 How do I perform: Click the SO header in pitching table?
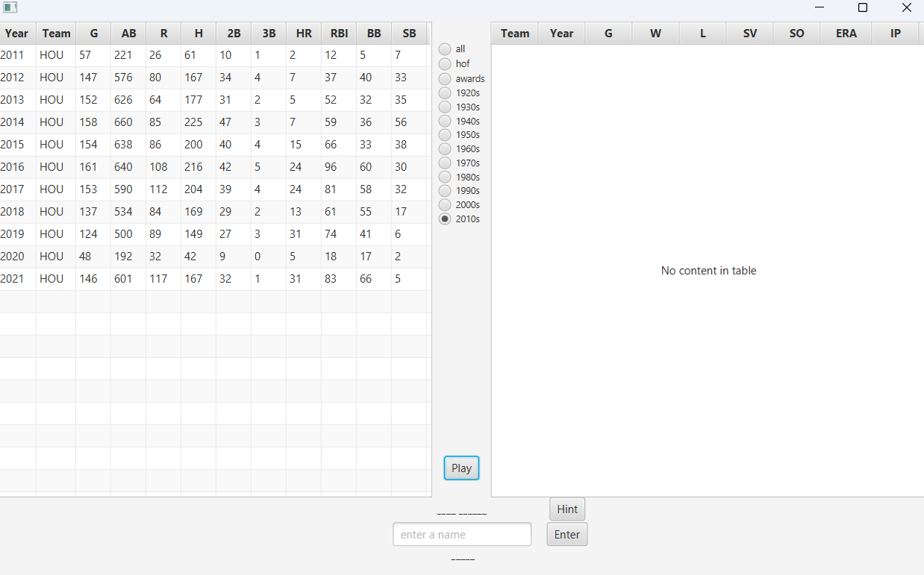click(x=796, y=33)
